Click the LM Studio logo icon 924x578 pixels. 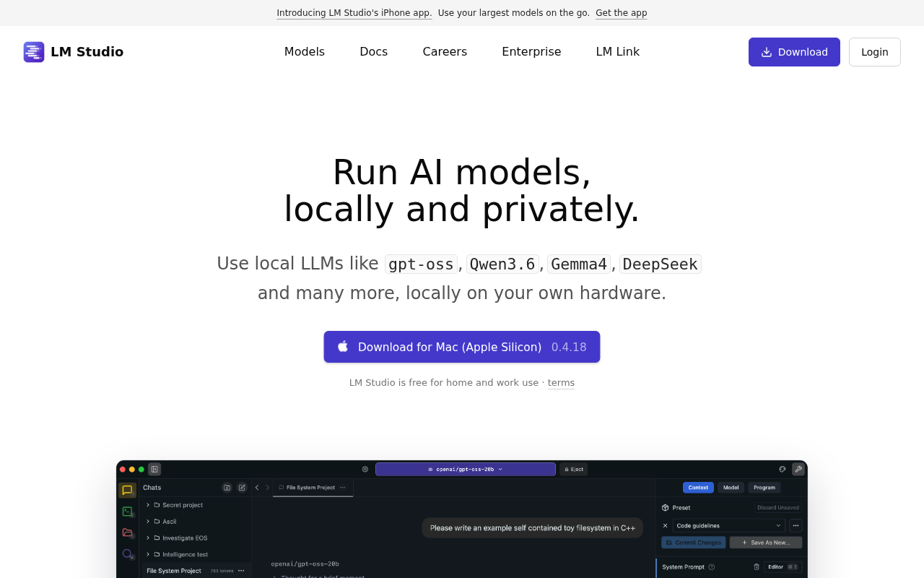point(34,52)
